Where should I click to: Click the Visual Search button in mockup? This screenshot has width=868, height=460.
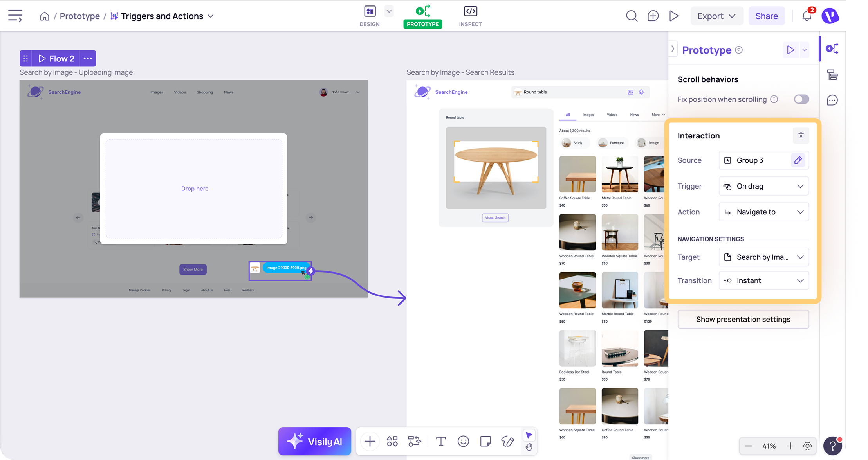[x=495, y=218]
